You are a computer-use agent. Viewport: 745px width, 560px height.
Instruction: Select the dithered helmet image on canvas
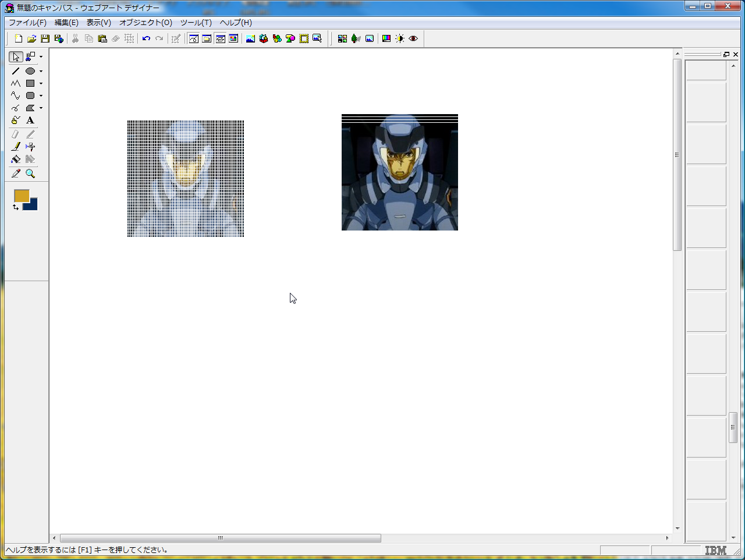(186, 179)
